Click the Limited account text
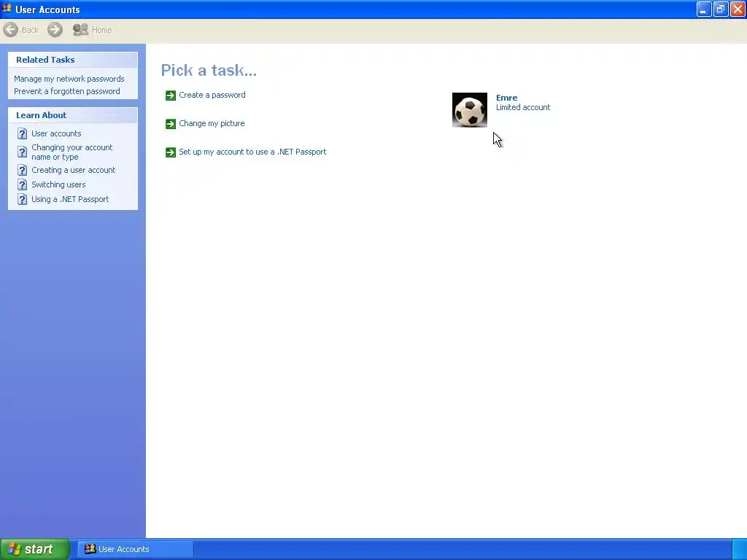The height and width of the screenshot is (560, 747). coord(522,108)
